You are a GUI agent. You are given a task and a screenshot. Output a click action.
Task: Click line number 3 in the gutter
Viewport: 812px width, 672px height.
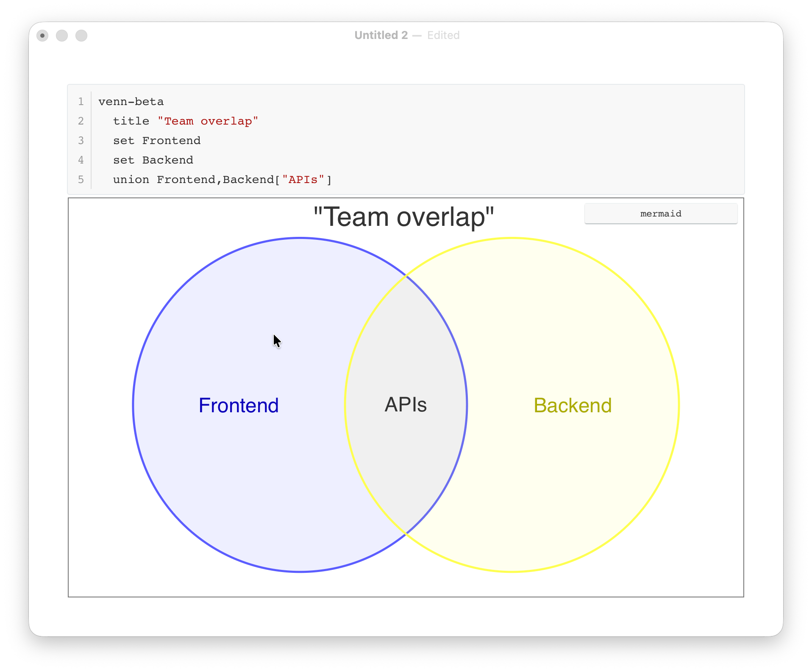pos(81,141)
